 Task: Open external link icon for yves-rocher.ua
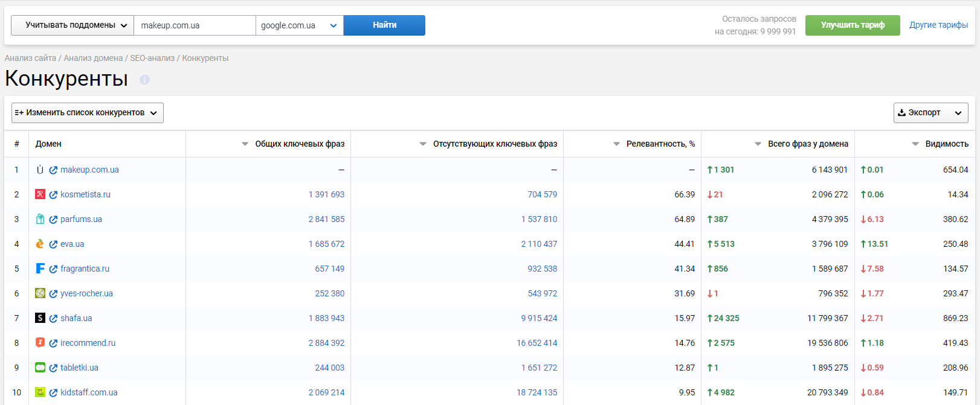coord(53,294)
